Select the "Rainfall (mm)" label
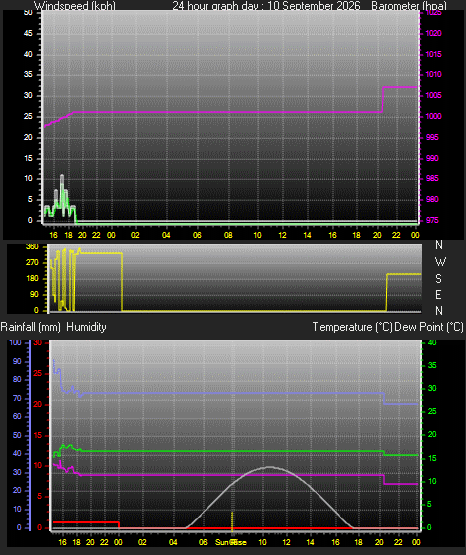Screen dimensions: 466x555 tap(30, 327)
